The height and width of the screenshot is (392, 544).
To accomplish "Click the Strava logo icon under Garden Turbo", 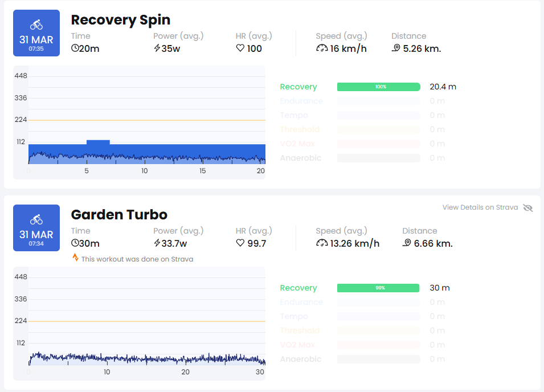I will 75,258.
